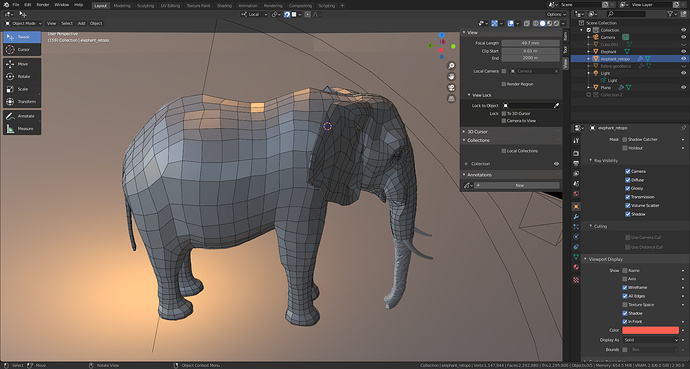Image resolution: width=690 pixels, height=369 pixels.
Task: Toggle X-ray display icon
Action: 526,23
